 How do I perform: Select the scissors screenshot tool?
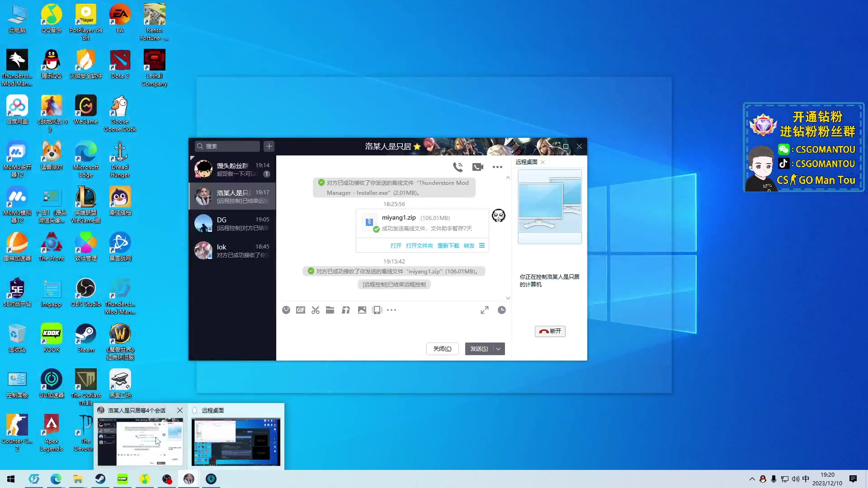[x=316, y=310]
